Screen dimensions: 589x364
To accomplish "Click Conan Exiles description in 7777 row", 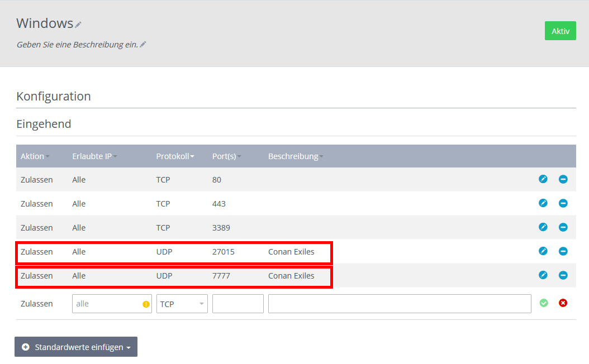I will (x=291, y=276).
